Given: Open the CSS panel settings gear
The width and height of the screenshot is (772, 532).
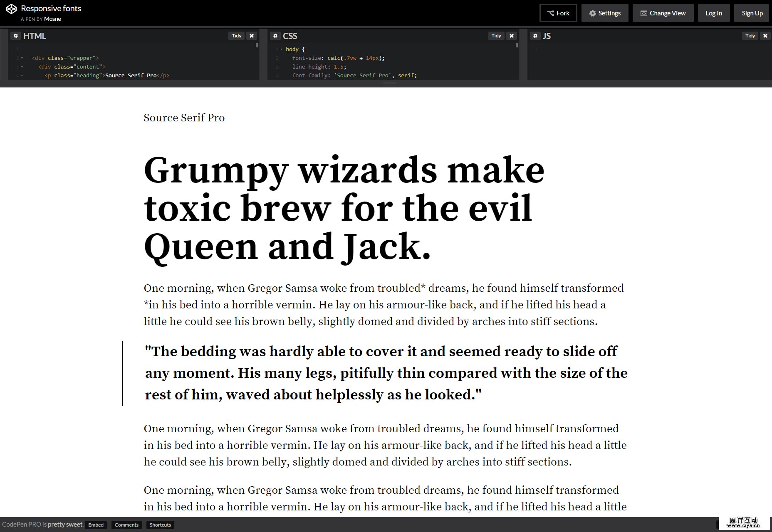Looking at the screenshot, I should (275, 36).
